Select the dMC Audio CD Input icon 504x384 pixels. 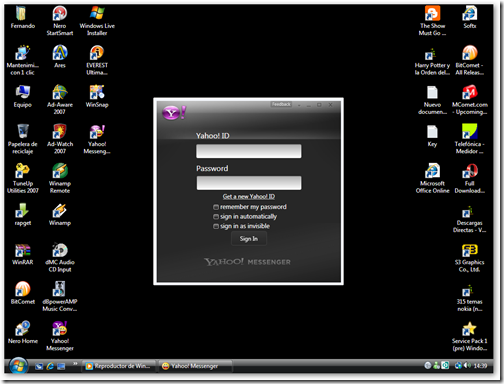(x=60, y=257)
